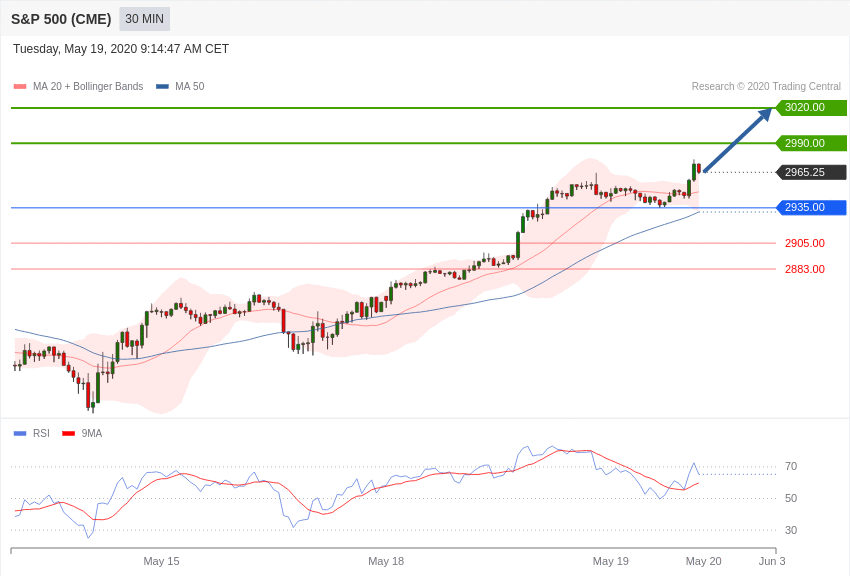Click the blue MA 50 legend swatch

162,87
